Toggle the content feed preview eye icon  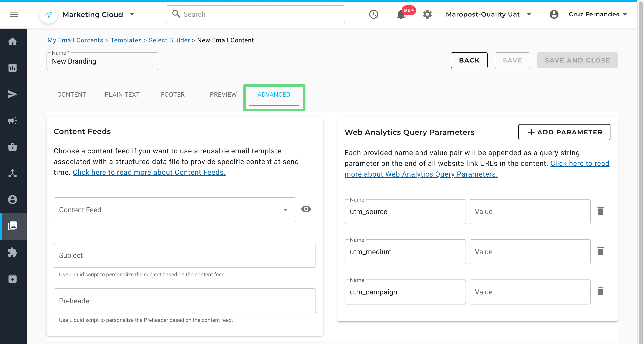point(306,209)
